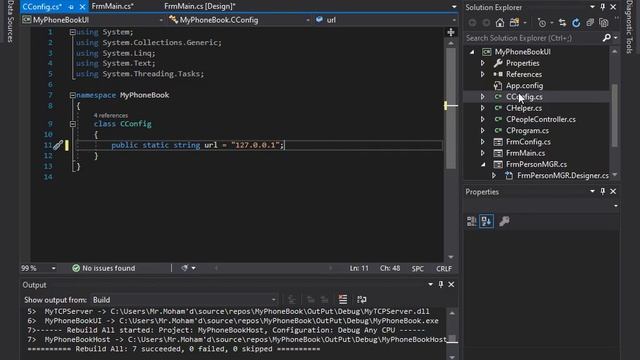Click the editor vertical scrollbar thumb
The height and width of the screenshot is (360, 640).
click(451, 108)
